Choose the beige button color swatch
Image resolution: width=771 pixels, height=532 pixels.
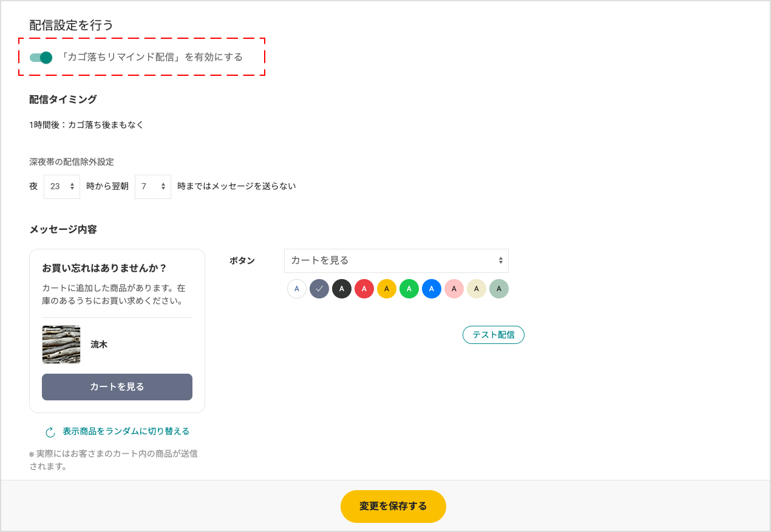point(477,289)
